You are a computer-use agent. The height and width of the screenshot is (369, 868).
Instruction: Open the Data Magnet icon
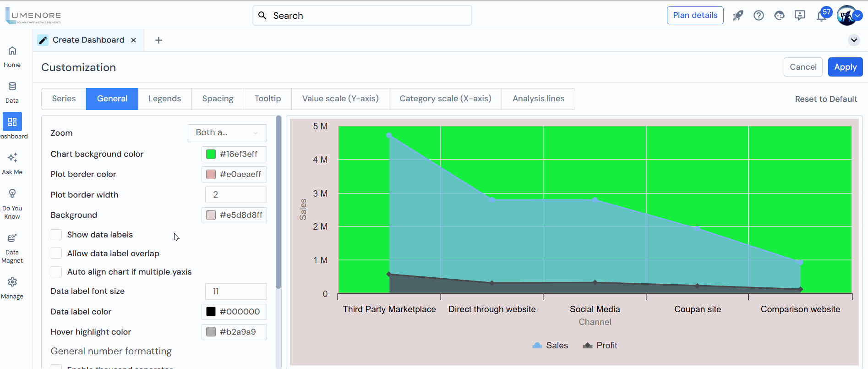12,238
